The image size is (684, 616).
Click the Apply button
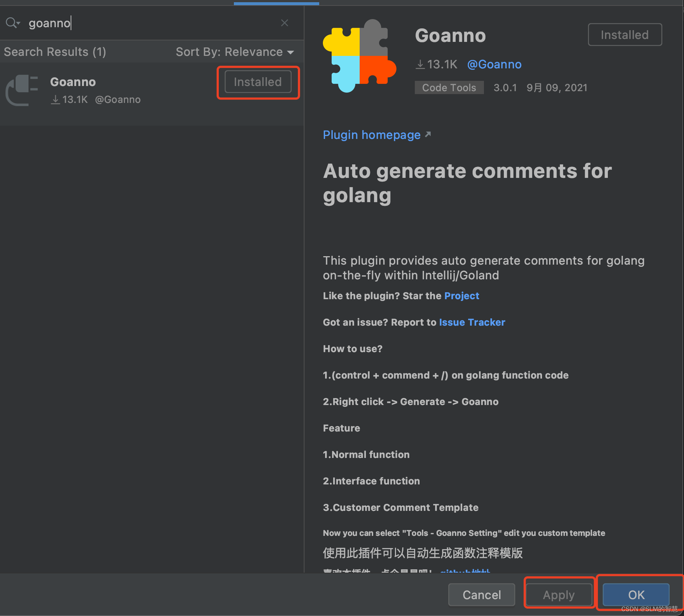click(x=559, y=595)
